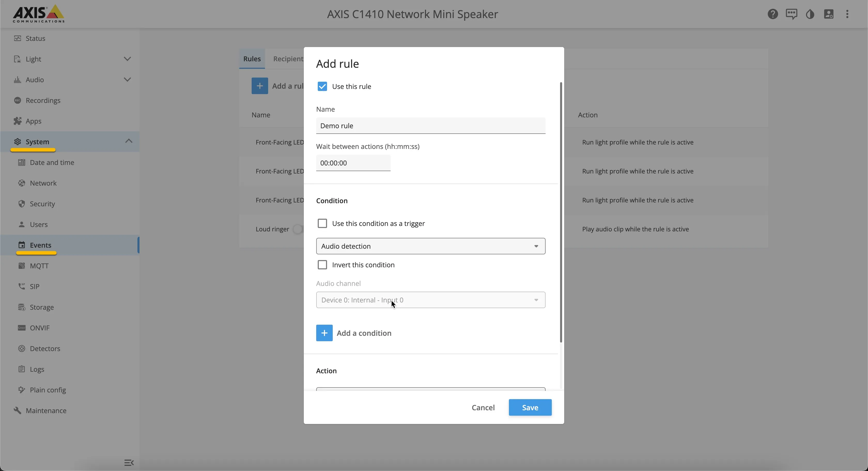This screenshot has width=868, height=471.
Task: Click the Add a condition plus button
Action: (x=324, y=333)
